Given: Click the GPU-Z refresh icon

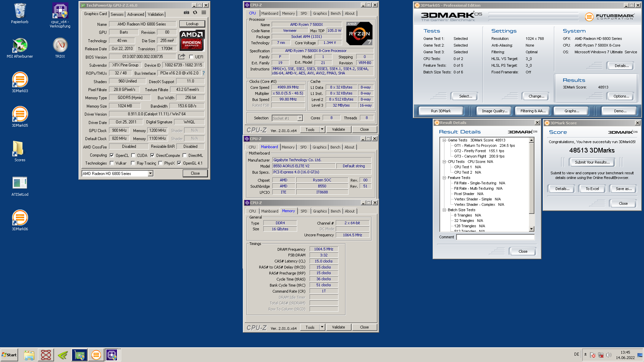Looking at the screenshot, I should (x=195, y=13).
